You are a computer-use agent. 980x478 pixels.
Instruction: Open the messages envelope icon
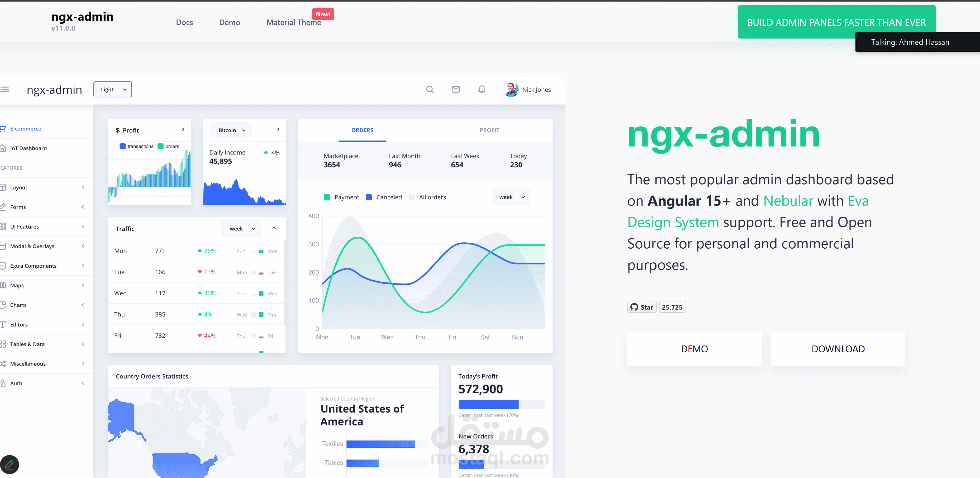pyautogui.click(x=456, y=89)
